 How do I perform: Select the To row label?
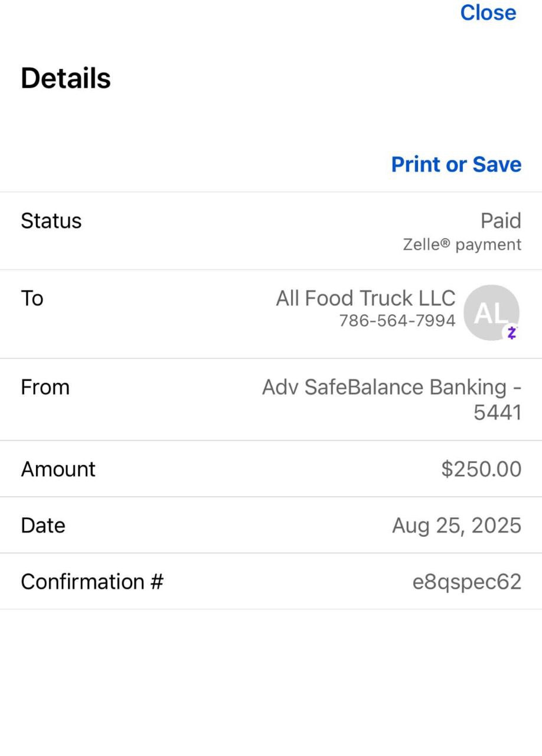[32, 298]
